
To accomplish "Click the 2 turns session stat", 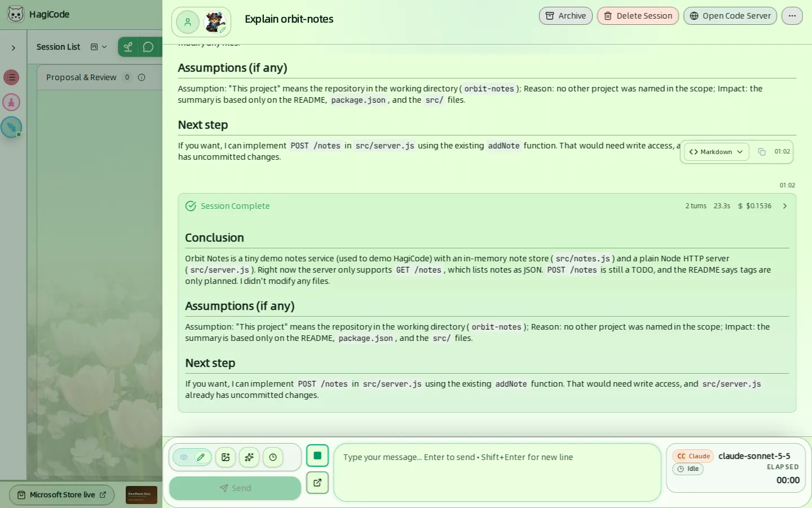I will [x=696, y=206].
